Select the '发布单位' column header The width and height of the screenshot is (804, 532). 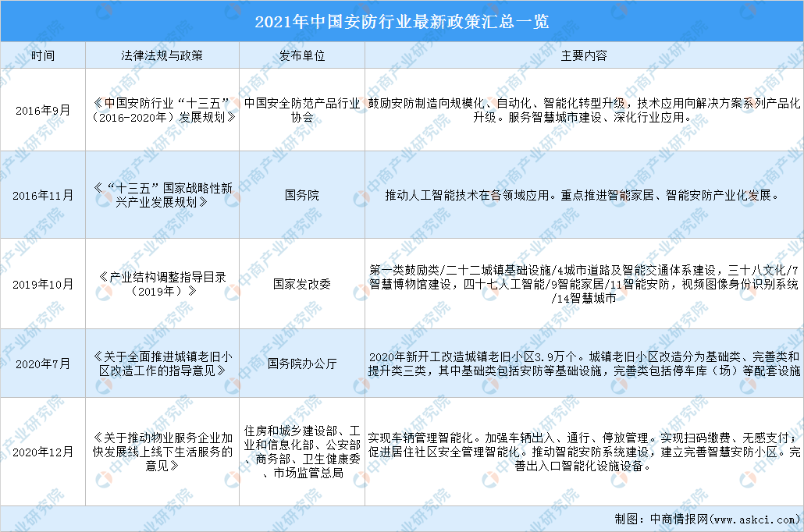tap(302, 55)
